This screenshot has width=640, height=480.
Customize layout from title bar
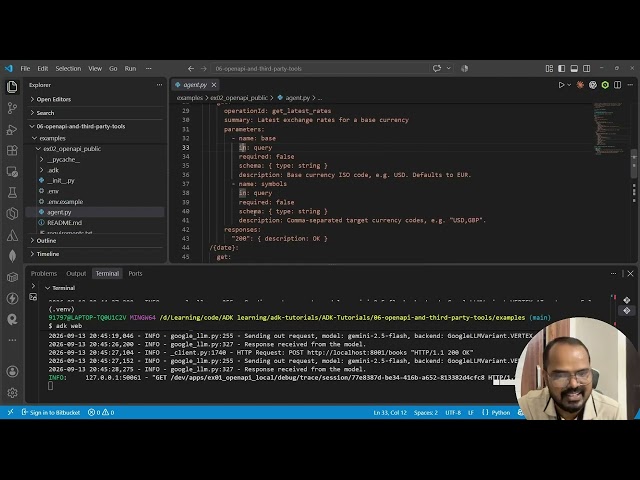(549, 69)
